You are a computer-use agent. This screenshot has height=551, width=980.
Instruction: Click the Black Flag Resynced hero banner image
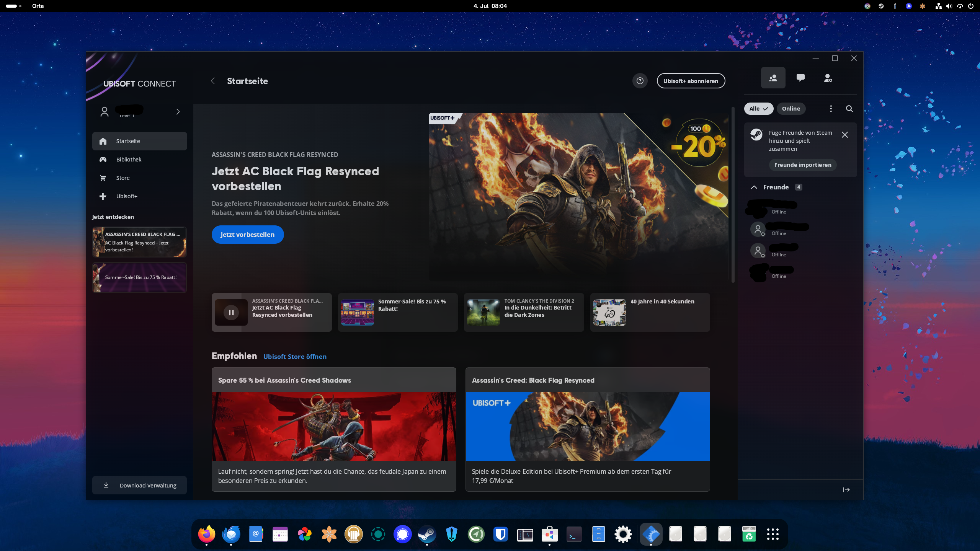pyautogui.click(x=578, y=197)
